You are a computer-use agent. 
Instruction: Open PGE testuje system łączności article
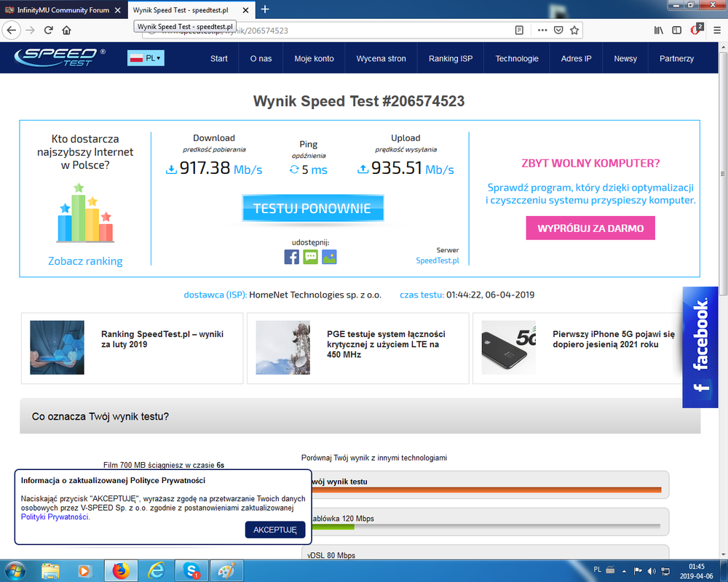coord(386,344)
